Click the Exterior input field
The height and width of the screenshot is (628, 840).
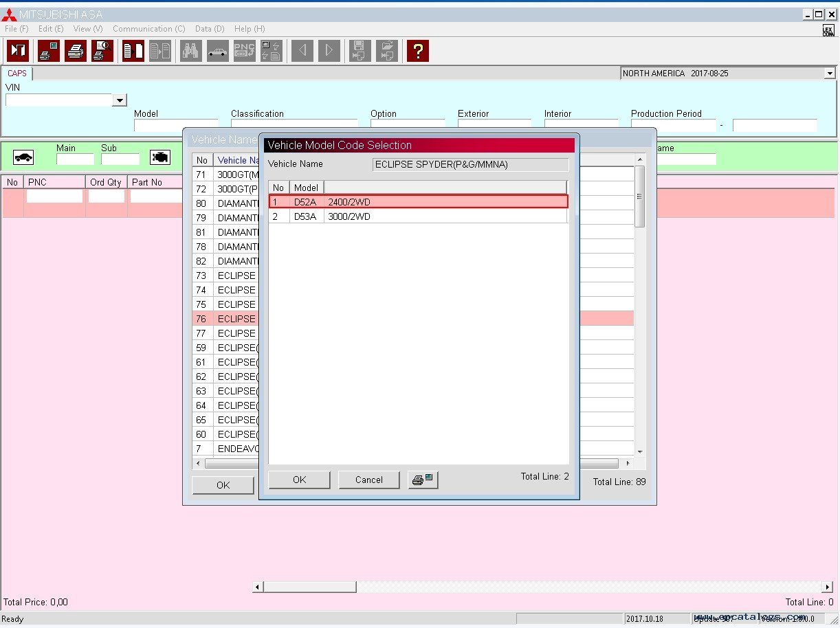point(495,126)
